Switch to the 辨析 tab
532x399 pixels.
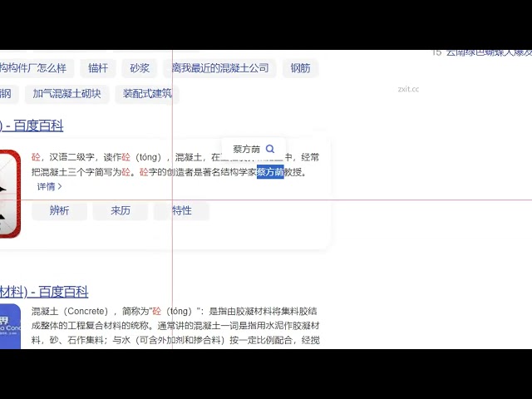click(x=59, y=210)
